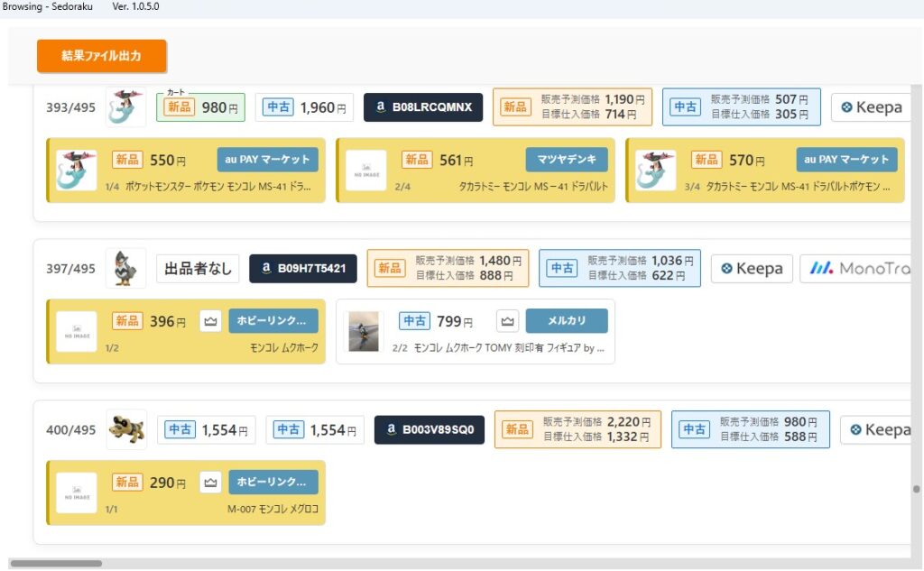The width and height of the screenshot is (924, 571).
Task: Open ホビーリンク button for 290円 listing
Action: pyautogui.click(x=273, y=483)
